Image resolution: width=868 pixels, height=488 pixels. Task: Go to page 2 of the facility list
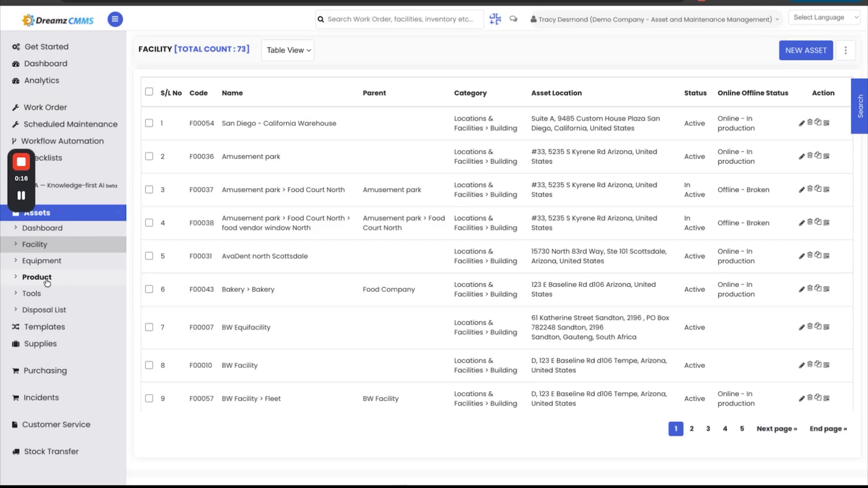point(692,429)
